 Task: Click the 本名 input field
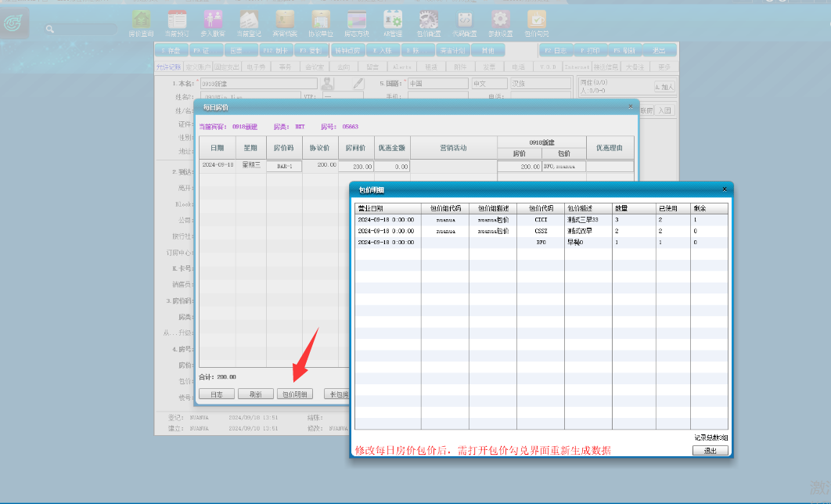259,84
